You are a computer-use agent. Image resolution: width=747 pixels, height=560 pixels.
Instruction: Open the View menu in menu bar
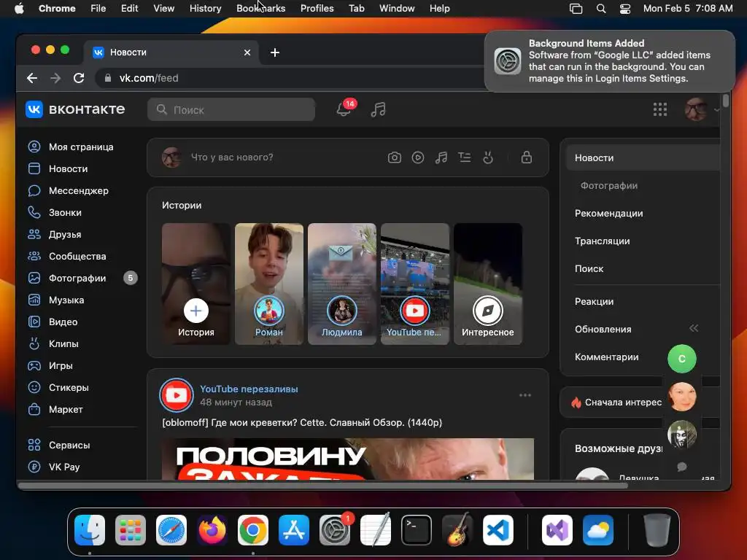pos(163,9)
